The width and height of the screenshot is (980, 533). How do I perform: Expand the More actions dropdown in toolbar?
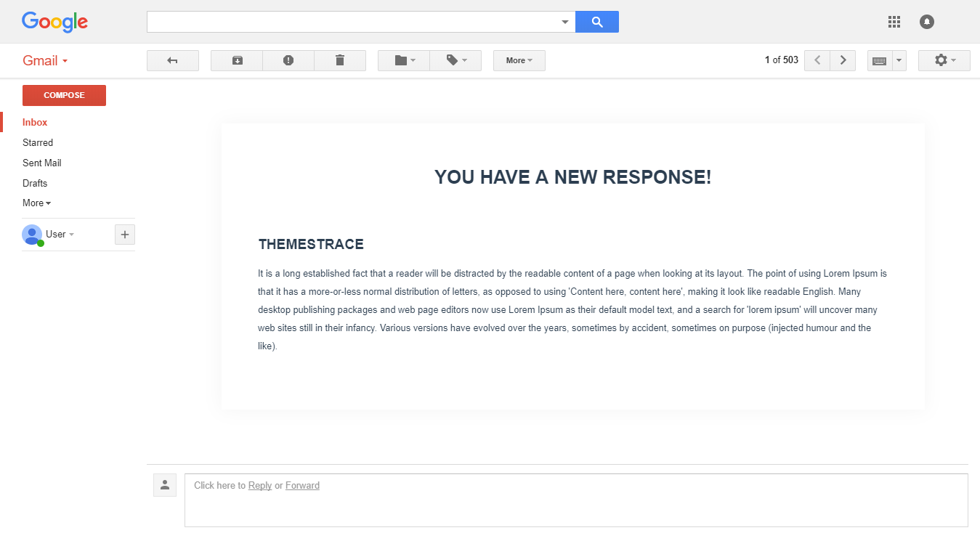[x=519, y=60]
